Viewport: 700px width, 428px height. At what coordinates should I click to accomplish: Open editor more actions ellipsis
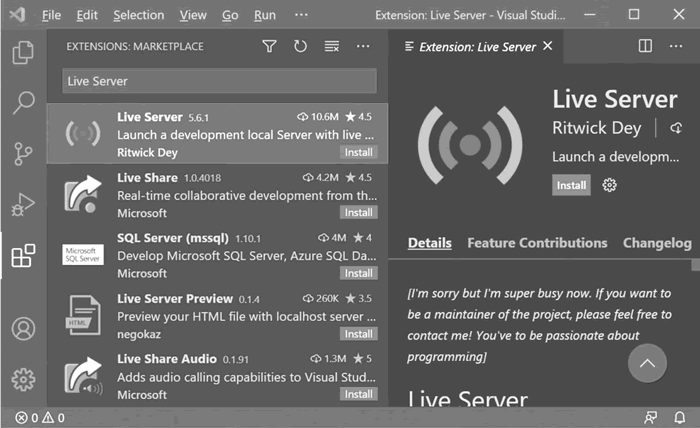click(x=676, y=46)
